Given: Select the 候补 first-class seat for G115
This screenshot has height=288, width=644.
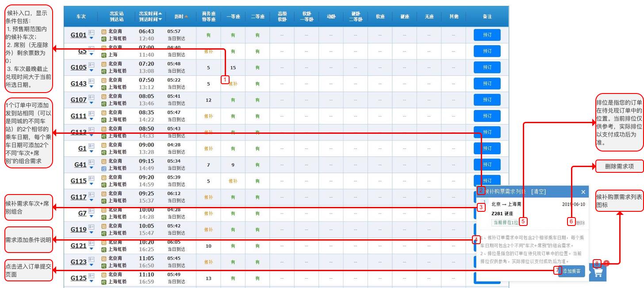Looking at the screenshot, I should (x=233, y=181).
